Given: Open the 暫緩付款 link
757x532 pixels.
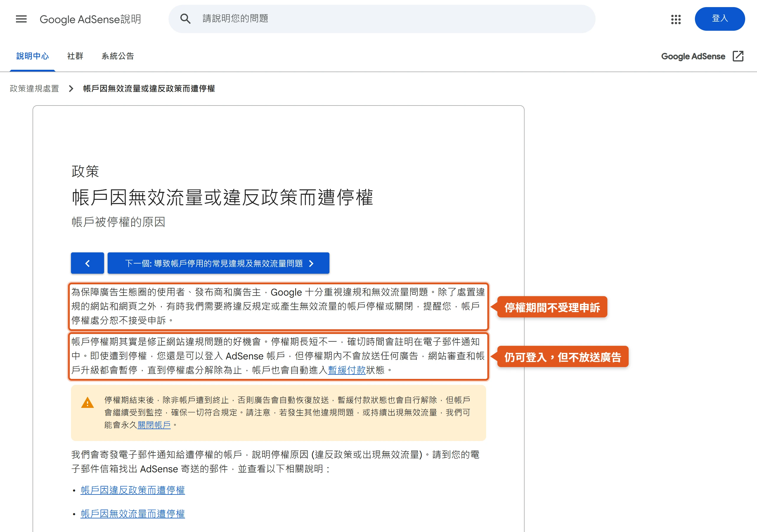Looking at the screenshot, I should (x=347, y=370).
